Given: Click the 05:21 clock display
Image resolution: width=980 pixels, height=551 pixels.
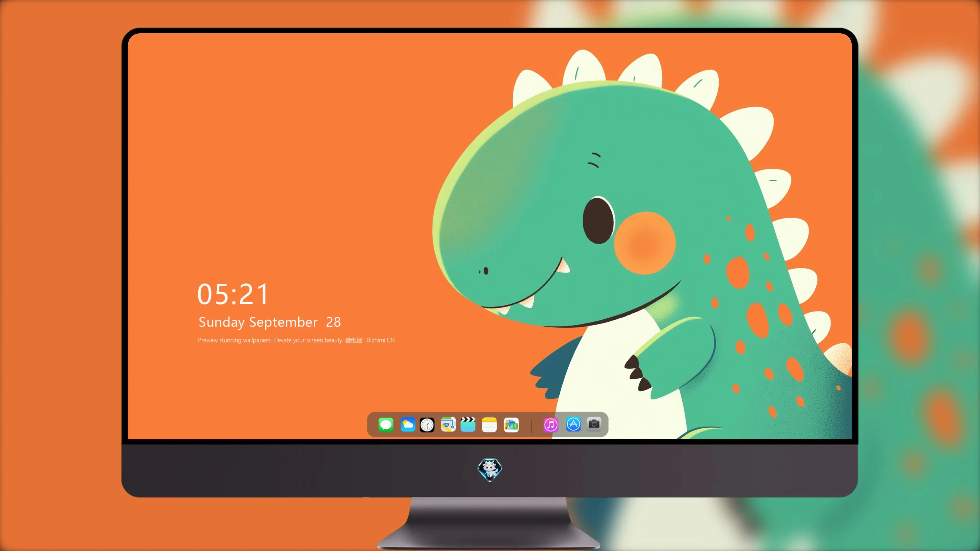Looking at the screenshot, I should tap(233, 294).
